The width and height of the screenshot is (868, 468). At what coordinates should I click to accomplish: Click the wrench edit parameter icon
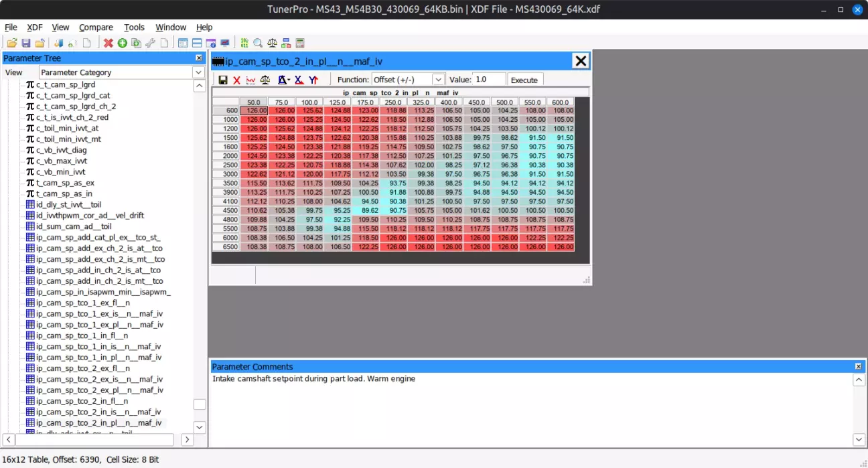point(150,44)
